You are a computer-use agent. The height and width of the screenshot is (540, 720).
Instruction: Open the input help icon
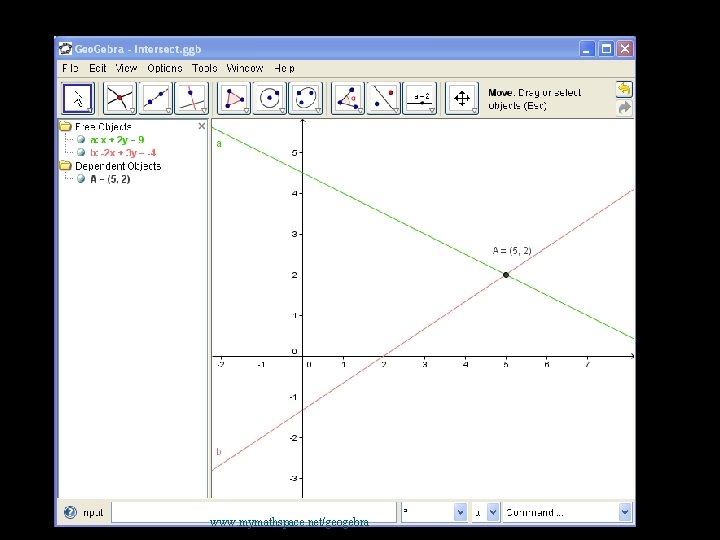point(70,512)
